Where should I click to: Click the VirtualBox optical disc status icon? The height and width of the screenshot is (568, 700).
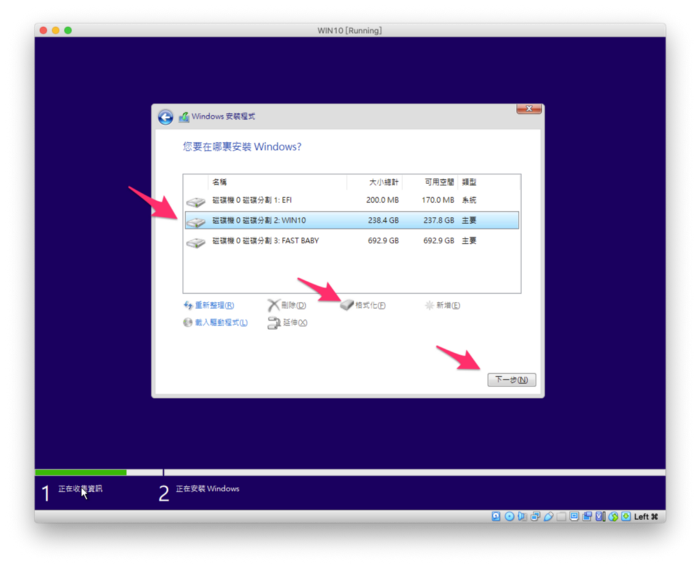point(509,516)
